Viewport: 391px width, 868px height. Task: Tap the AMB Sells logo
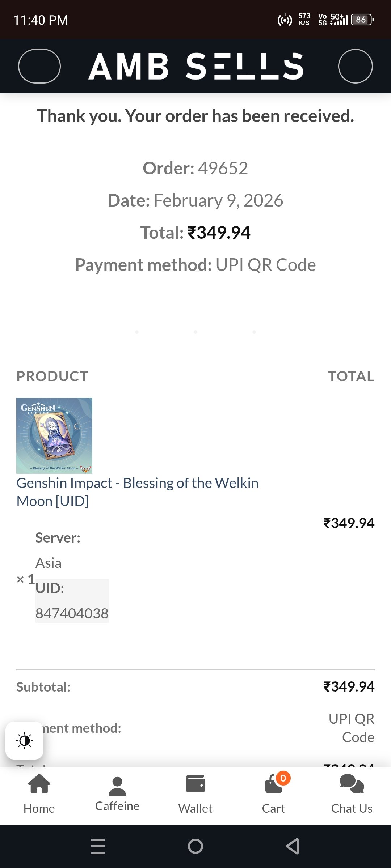(x=195, y=66)
